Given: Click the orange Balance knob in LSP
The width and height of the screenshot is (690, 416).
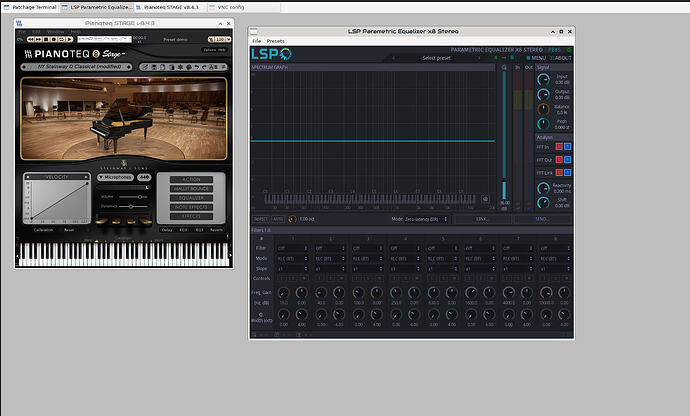Looking at the screenshot, I should 543,109.
